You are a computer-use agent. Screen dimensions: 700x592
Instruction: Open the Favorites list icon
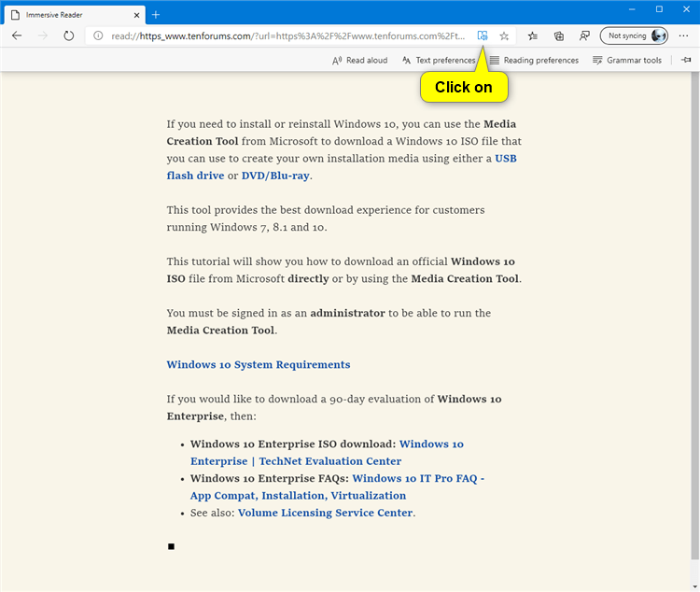tap(533, 35)
